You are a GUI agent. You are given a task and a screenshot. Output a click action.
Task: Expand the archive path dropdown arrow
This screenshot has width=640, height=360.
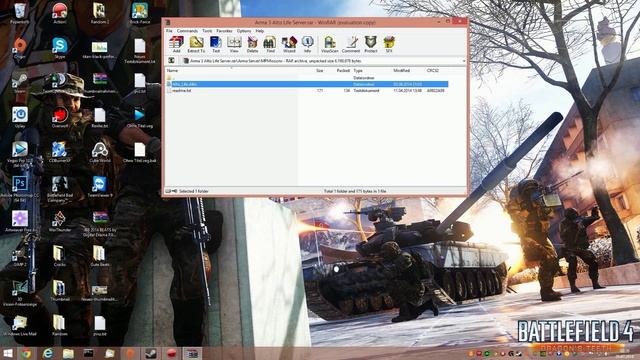tap(464, 61)
